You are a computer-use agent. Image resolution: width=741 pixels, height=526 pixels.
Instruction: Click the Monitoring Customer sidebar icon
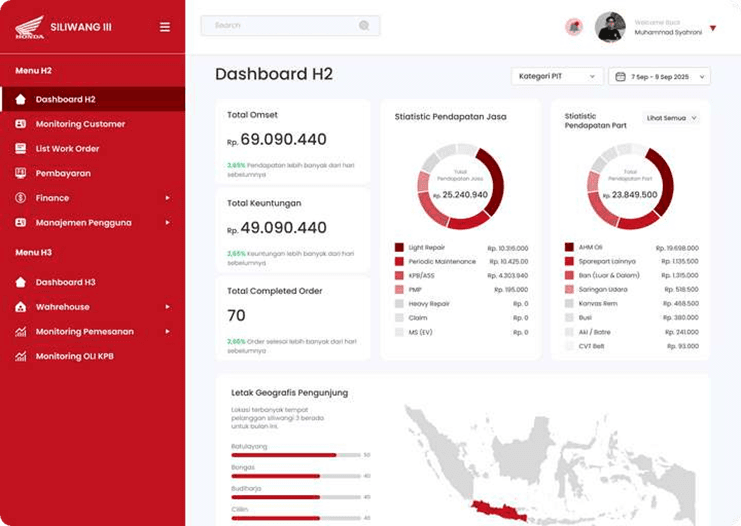click(x=21, y=124)
